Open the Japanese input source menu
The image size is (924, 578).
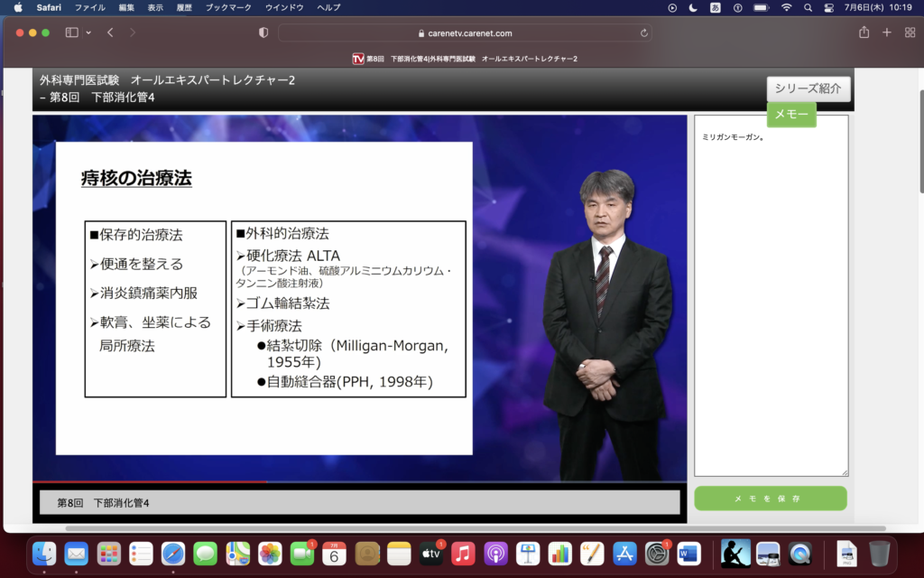[x=716, y=7]
